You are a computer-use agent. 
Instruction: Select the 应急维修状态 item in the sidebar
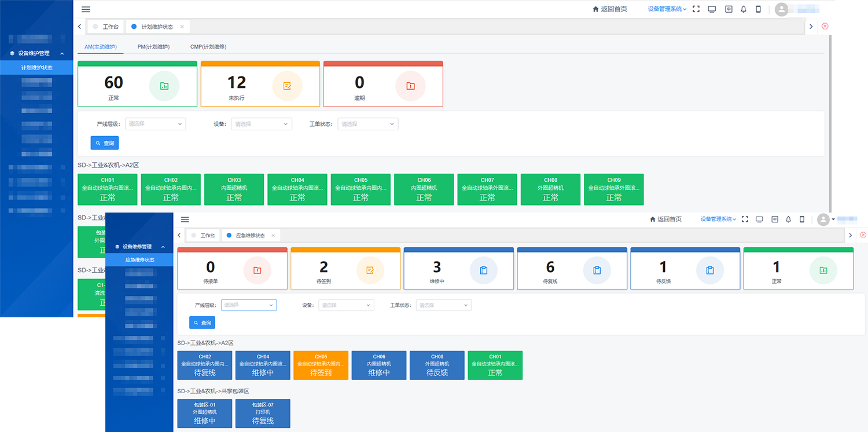(139, 260)
